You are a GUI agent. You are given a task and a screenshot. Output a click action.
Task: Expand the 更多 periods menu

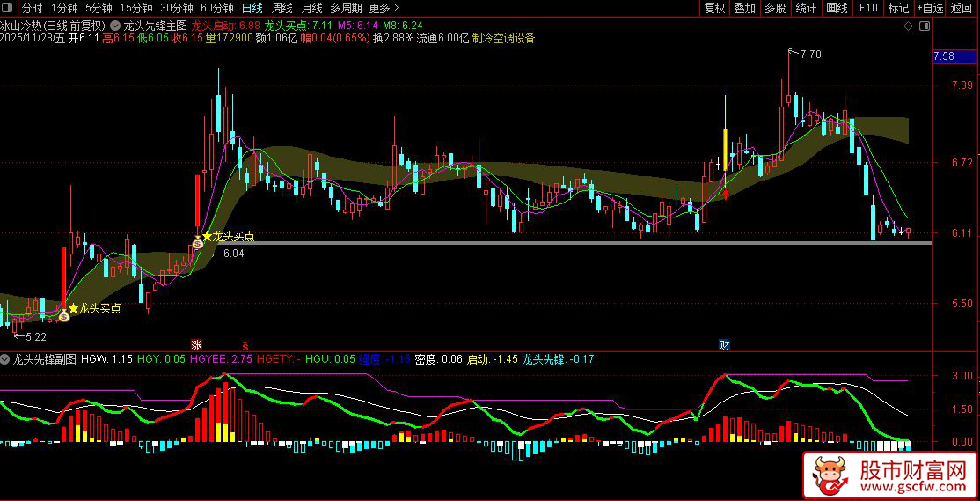pyautogui.click(x=384, y=8)
